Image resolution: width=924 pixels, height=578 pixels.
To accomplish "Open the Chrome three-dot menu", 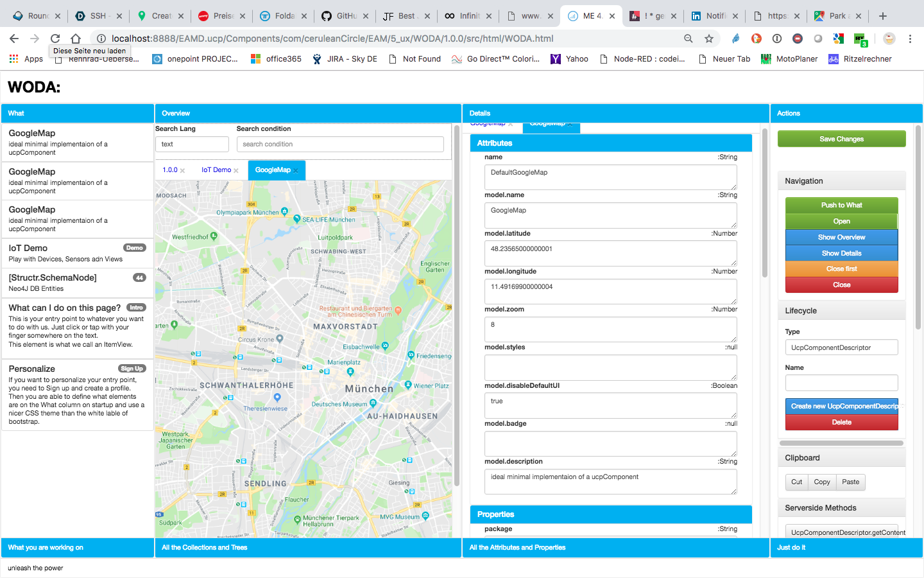I will point(910,39).
